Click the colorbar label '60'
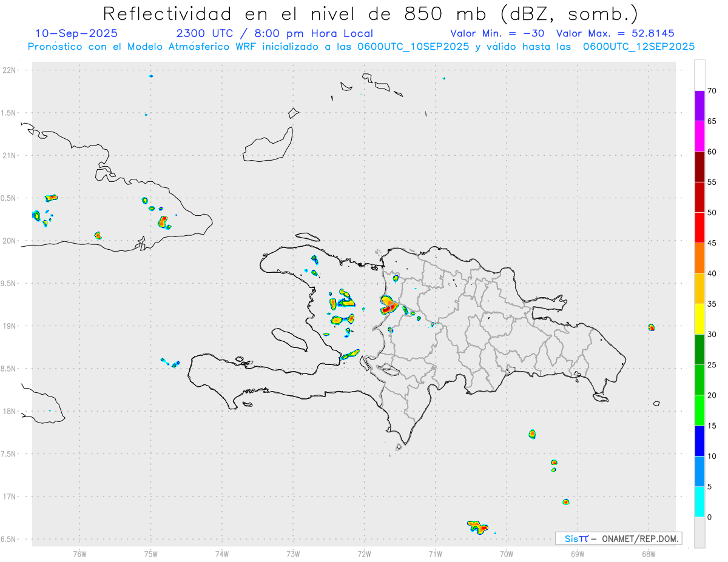728x562 pixels. pyautogui.click(x=712, y=152)
